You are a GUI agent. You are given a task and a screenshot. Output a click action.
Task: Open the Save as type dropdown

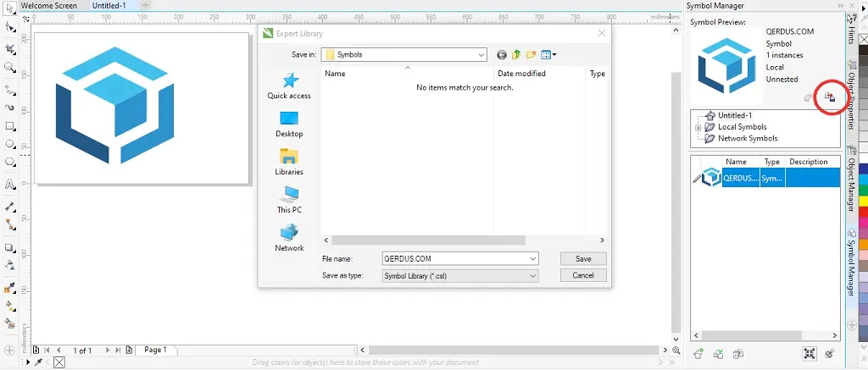point(532,275)
